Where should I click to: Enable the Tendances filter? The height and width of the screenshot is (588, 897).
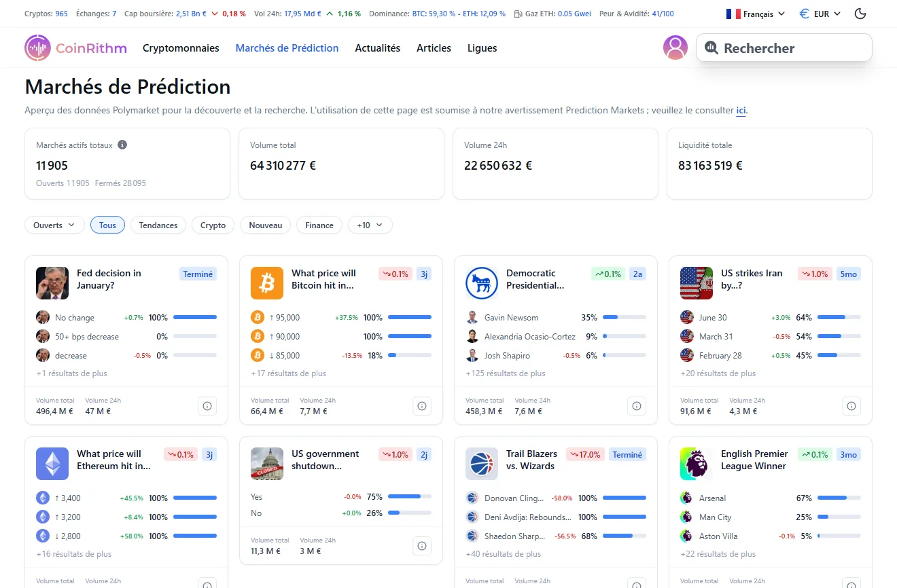click(x=158, y=225)
